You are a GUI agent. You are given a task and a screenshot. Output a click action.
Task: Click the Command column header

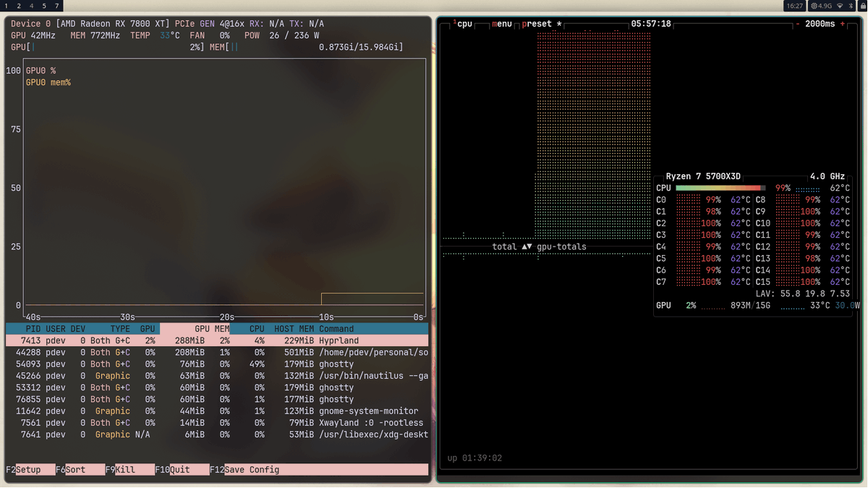click(x=336, y=329)
